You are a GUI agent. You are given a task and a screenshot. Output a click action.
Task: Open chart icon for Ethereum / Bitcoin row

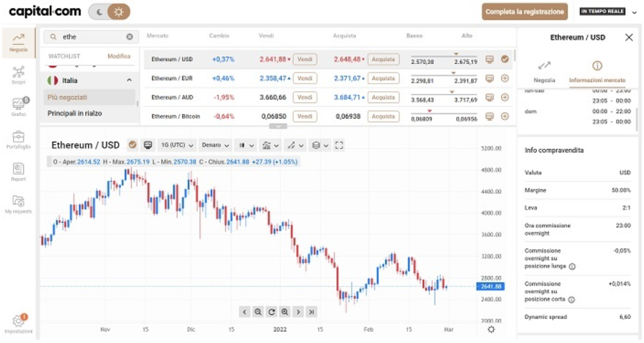[489, 116]
